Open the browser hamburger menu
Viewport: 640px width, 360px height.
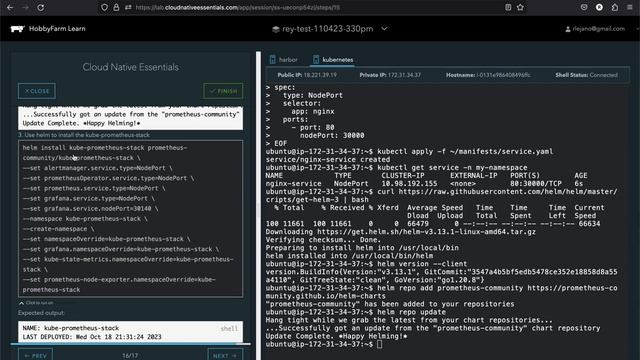[630, 7]
